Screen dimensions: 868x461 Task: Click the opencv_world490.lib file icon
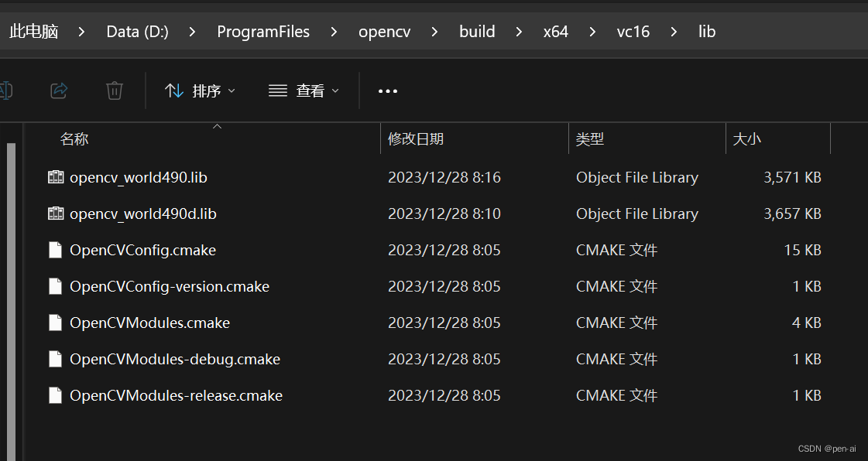click(x=55, y=176)
